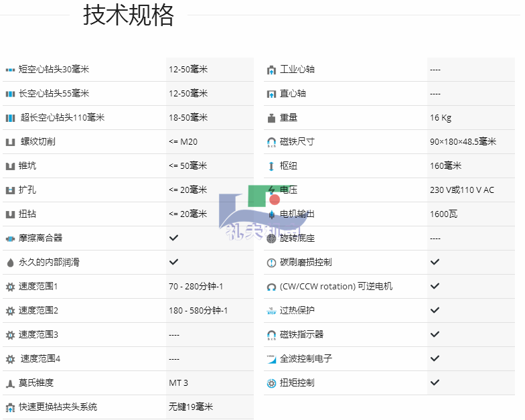This screenshot has width=525, height=420.
Task: Click the overheat protection 过热保护 icon
Action: tap(271, 311)
